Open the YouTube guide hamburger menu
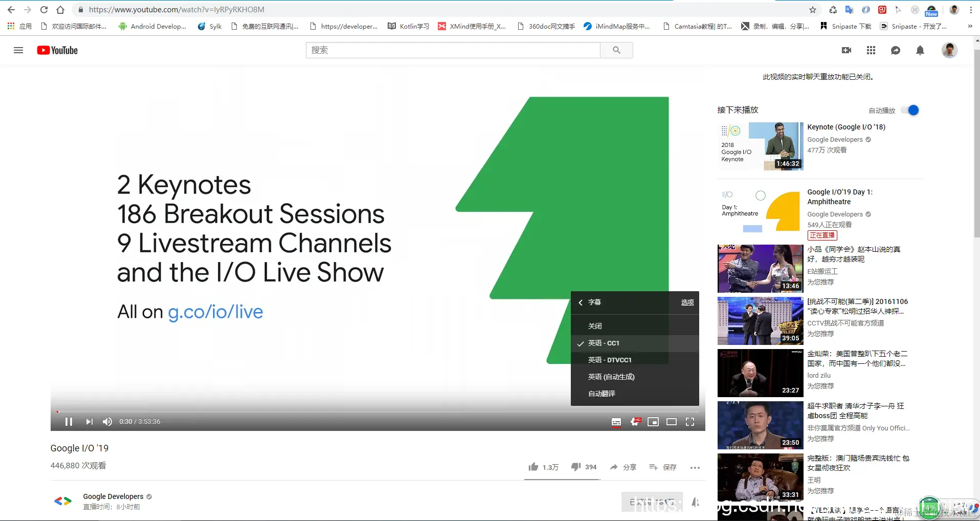The width and height of the screenshot is (980, 521). click(x=18, y=50)
